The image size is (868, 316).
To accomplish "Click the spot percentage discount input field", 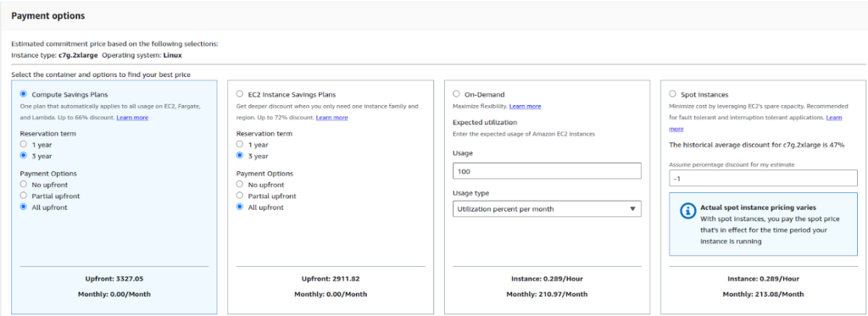I will click(763, 178).
